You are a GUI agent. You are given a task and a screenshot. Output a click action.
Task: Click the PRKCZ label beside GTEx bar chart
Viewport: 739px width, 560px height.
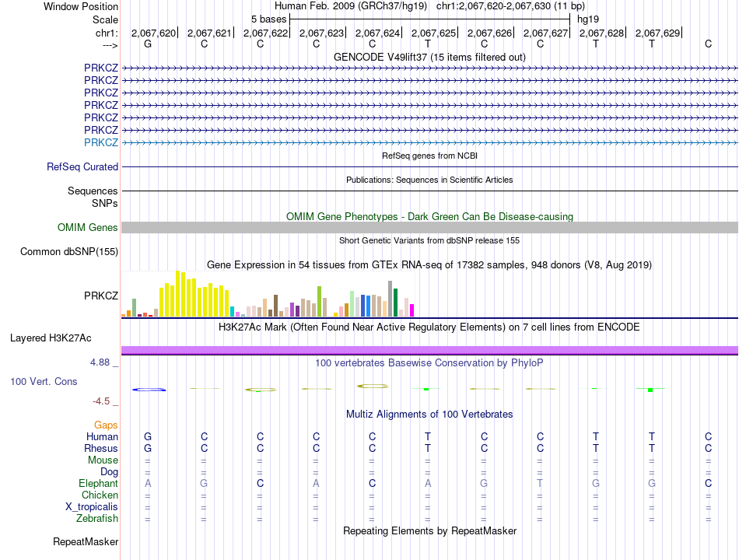point(101,296)
